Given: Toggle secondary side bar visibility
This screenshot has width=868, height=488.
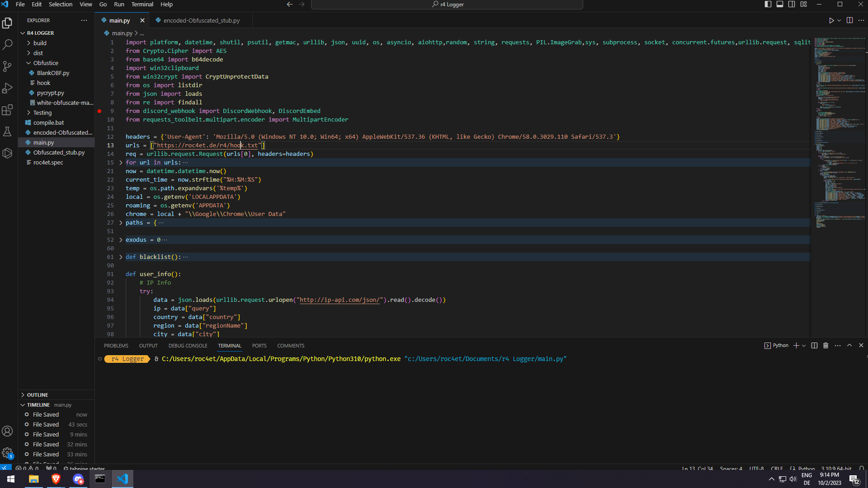Looking at the screenshot, I should (792, 5).
